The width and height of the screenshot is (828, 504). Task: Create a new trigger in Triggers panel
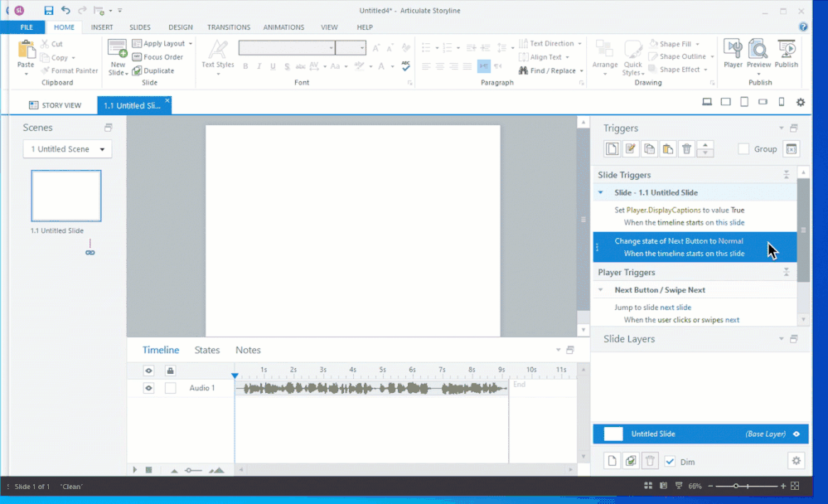click(612, 149)
